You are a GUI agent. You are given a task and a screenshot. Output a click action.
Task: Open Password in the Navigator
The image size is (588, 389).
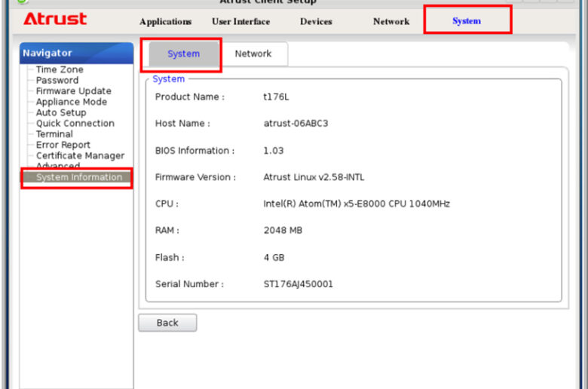(57, 80)
